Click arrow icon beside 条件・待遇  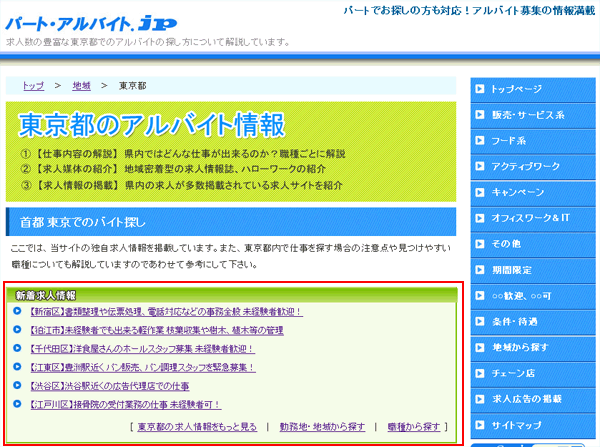479,321
